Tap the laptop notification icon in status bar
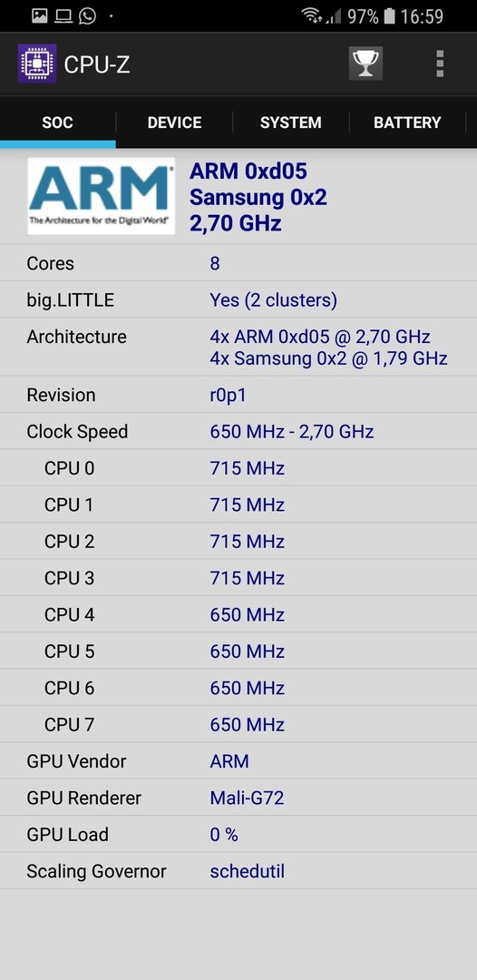Viewport: 477px width, 980px height. click(x=63, y=16)
